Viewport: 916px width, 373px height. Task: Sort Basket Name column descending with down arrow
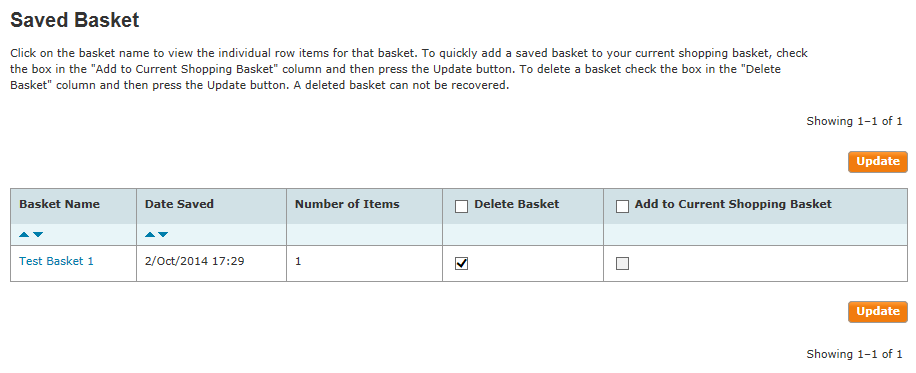[38, 234]
